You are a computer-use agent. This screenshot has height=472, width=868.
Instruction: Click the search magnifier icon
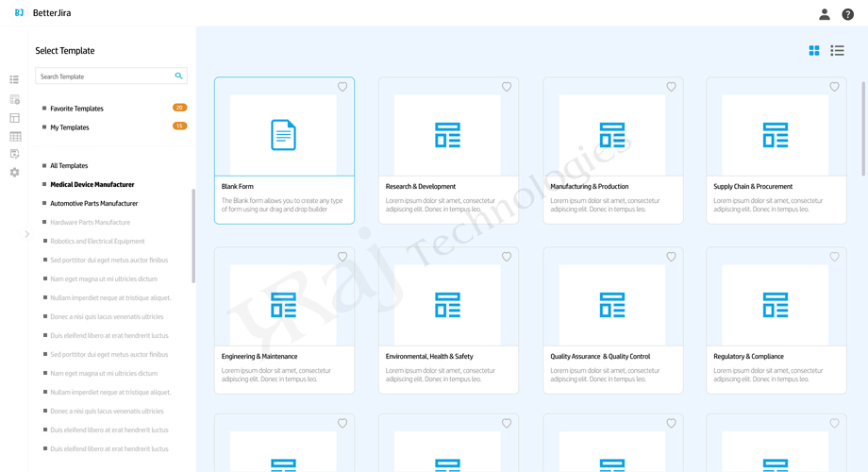178,76
